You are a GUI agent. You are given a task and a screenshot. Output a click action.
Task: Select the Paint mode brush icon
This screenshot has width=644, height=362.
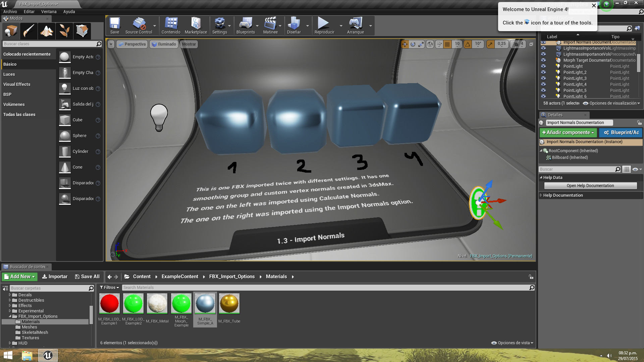click(x=29, y=31)
